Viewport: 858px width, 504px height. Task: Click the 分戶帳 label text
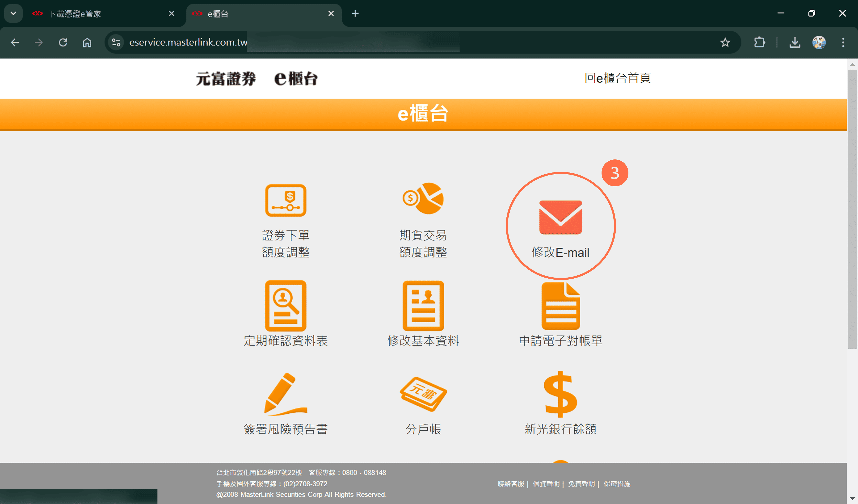[x=423, y=429]
